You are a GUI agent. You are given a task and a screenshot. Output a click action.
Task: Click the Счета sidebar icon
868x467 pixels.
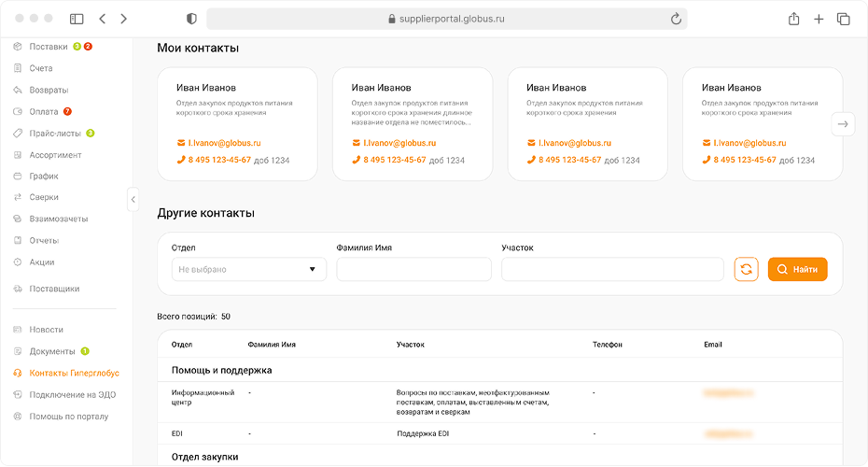pos(18,68)
